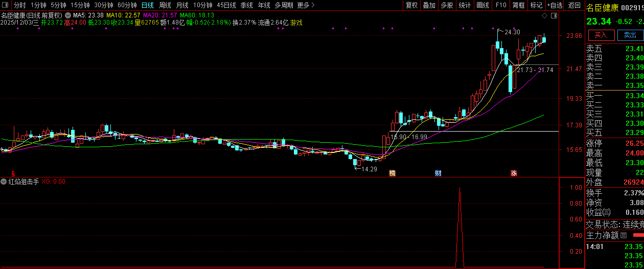Click the 外盘 26924 value

point(634,183)
